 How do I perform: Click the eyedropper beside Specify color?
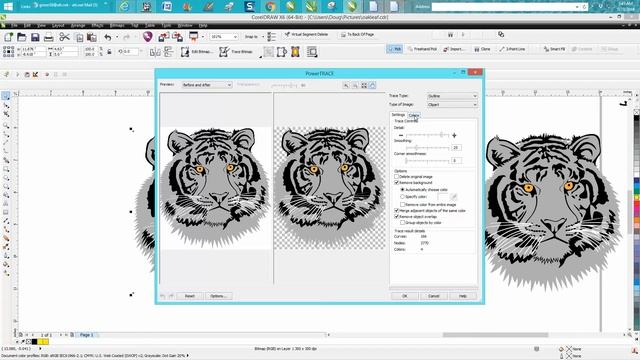pyautogui.click(x=453, y=197)
